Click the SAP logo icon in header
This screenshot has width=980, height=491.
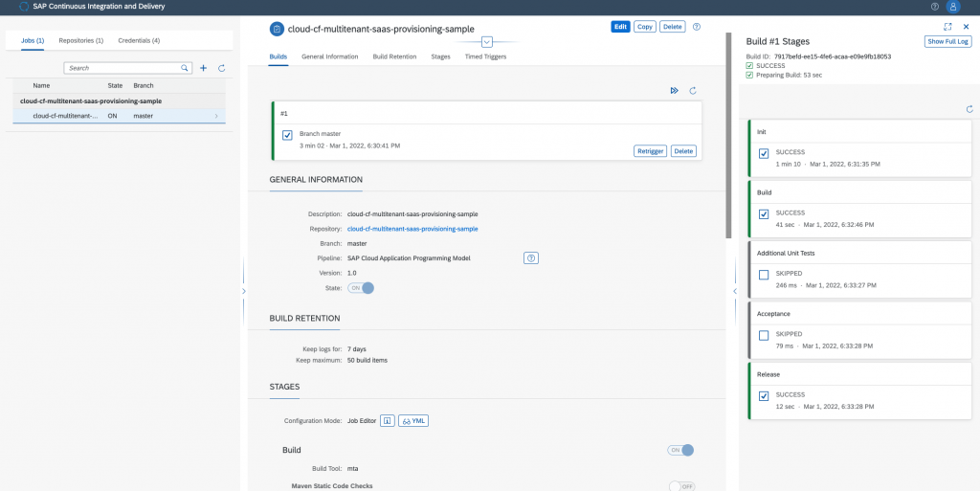point(24,7)
